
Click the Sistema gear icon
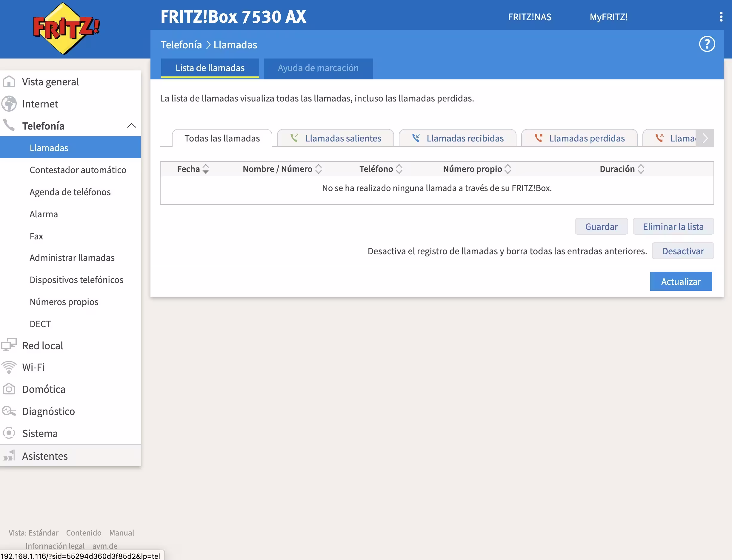[x=9, y=433]
